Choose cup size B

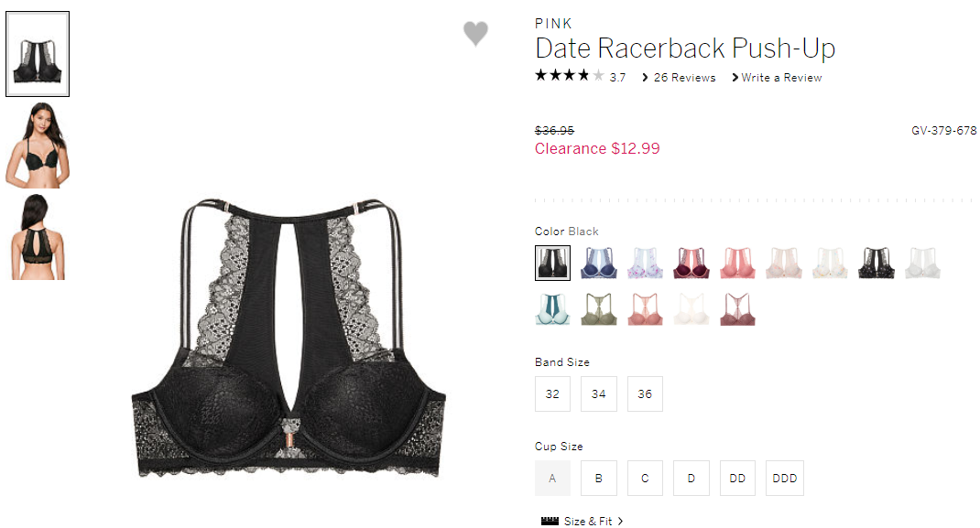click(599, 478)
